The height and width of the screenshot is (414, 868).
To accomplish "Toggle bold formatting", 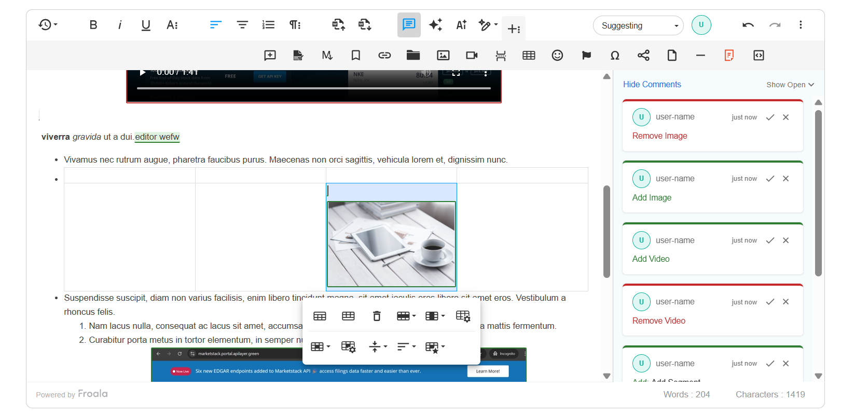I will tap(93, 25).
